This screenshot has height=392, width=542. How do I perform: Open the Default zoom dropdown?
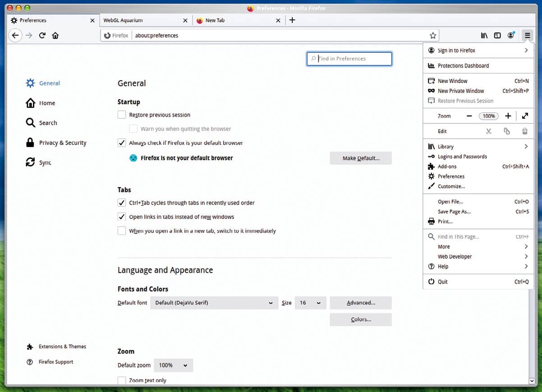173,365
